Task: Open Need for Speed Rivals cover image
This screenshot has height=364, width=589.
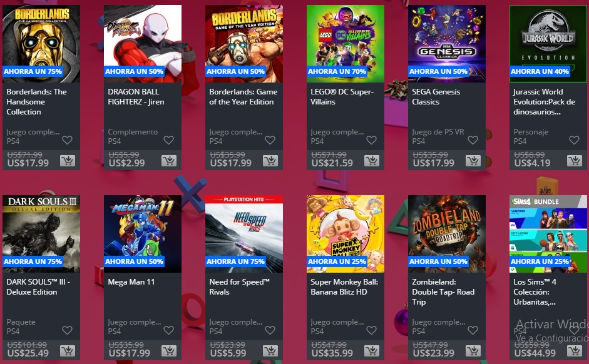Action: coord(244,234)
